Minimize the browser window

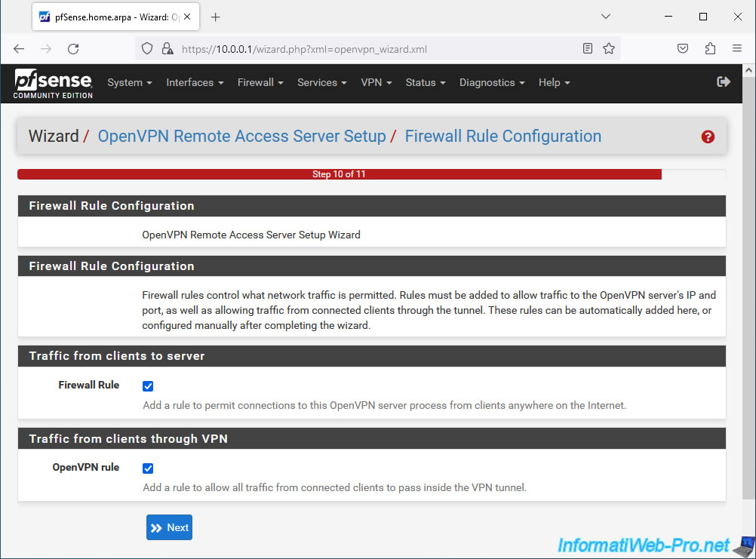668,17
